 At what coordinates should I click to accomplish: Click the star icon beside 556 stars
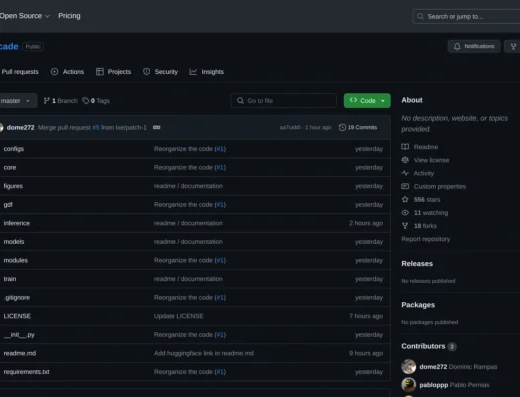tap(405, 199)
